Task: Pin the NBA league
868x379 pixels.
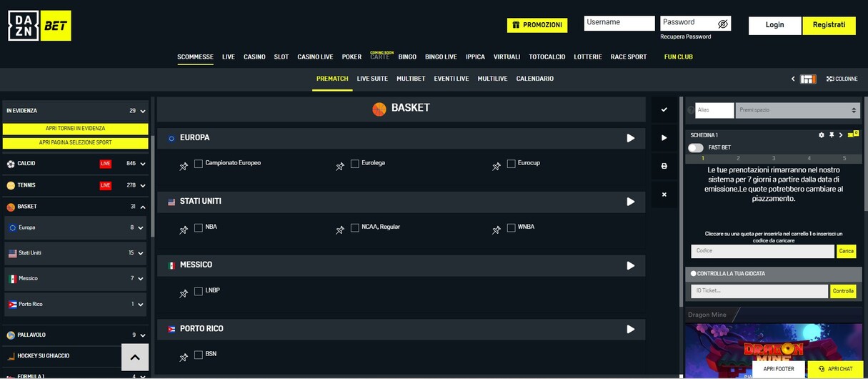Action: coord(184,230)
